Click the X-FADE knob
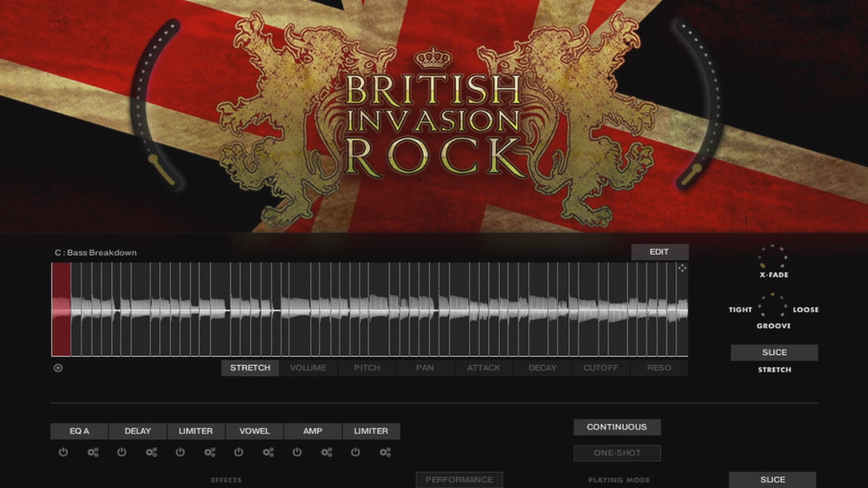The image size is (868, 488). point(773,257)
